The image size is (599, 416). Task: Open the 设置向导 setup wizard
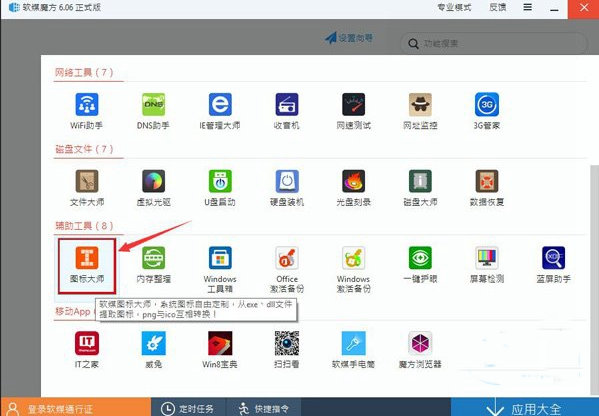[x=349, y=38]
